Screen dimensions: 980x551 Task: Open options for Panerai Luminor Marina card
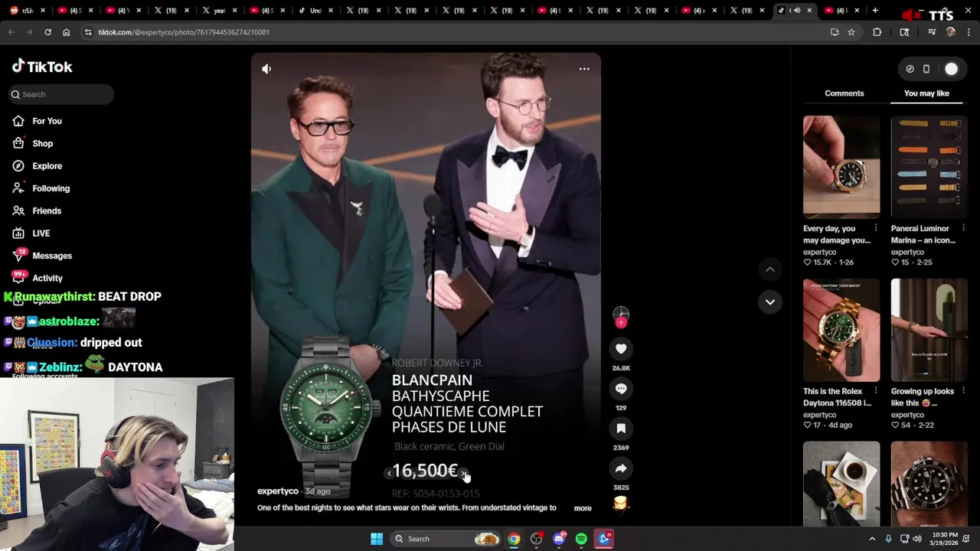963,228
